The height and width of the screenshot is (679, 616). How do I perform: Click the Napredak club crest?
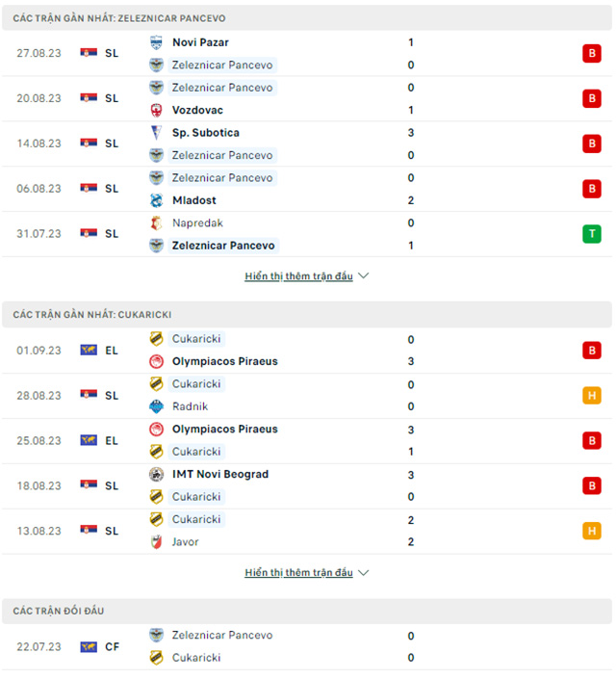pyautogui.click(x=156, y=222)
